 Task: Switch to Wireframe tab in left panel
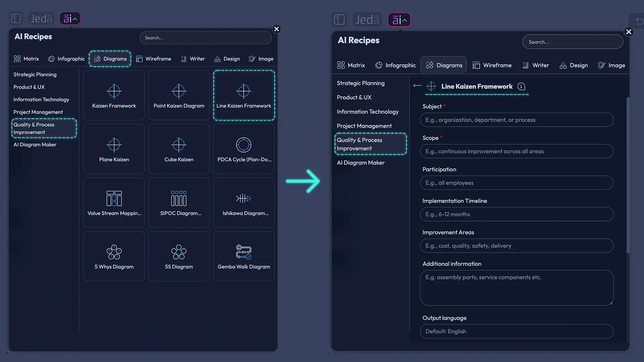click(153, 59)
